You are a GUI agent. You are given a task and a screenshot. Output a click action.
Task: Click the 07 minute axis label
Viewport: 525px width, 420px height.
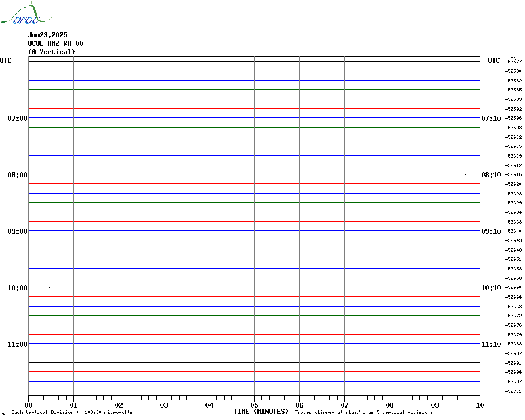click(344, 405)
